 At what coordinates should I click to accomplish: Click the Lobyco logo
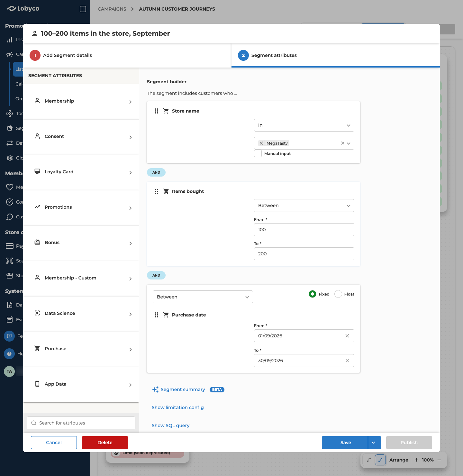coord(23,9)
